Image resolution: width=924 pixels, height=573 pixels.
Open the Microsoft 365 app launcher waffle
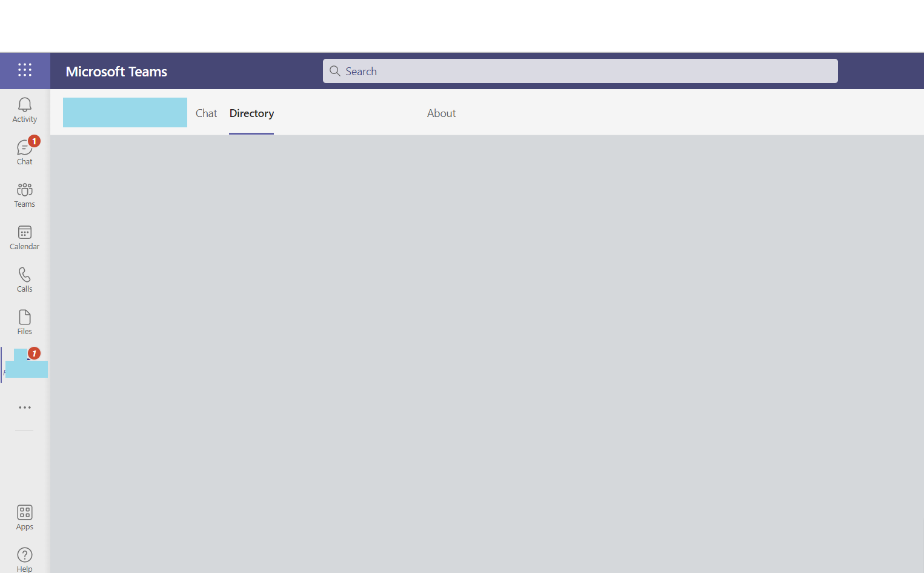(x=25, y=70)
